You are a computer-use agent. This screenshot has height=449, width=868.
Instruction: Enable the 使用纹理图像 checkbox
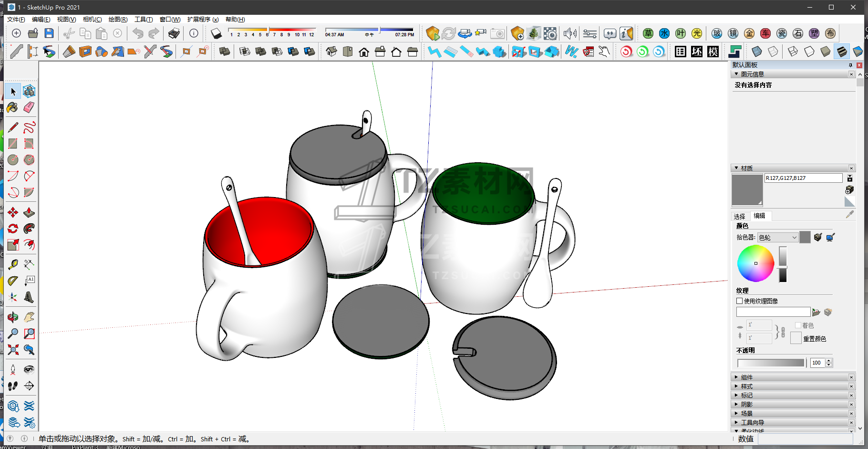point(740,301)
